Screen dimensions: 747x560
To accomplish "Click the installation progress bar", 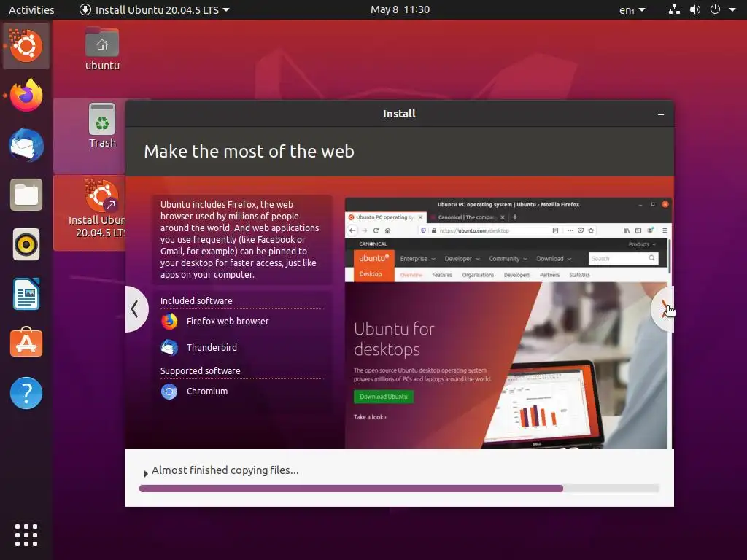I will click(x=399, y=489).
